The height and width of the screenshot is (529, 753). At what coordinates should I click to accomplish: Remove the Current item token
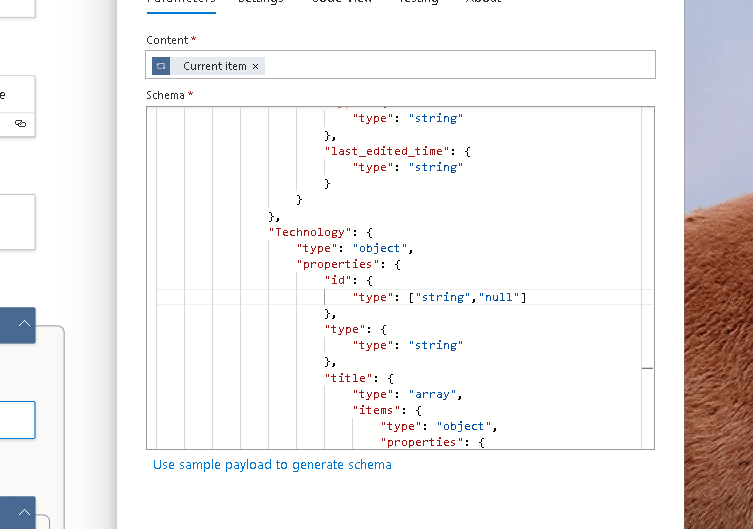(x=255, y=66)
